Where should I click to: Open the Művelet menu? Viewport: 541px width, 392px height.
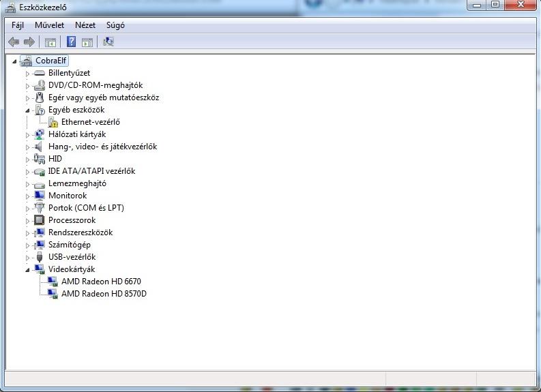click(49, 25)
